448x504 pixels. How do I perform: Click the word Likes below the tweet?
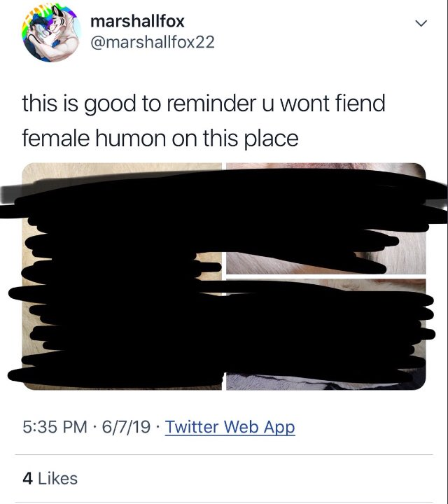pyautogui.click(x=58, y=478)
